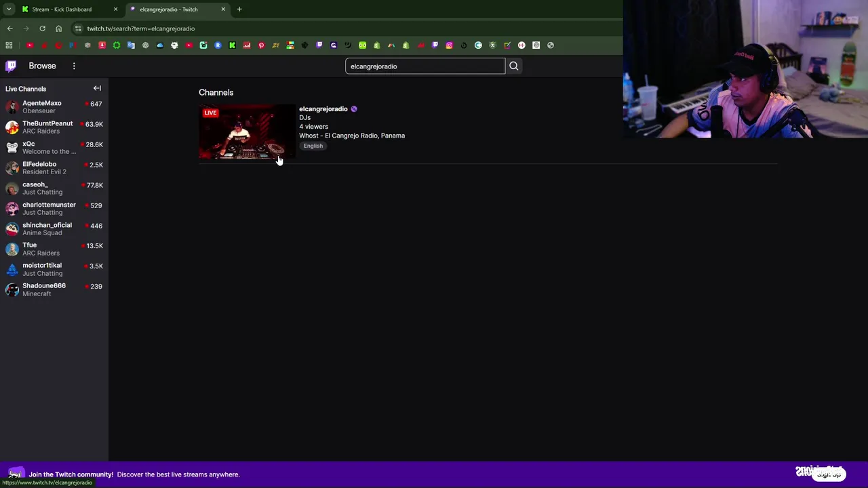
Task: Click the elcangrejoradio channel name
Action: coord(323,108)
